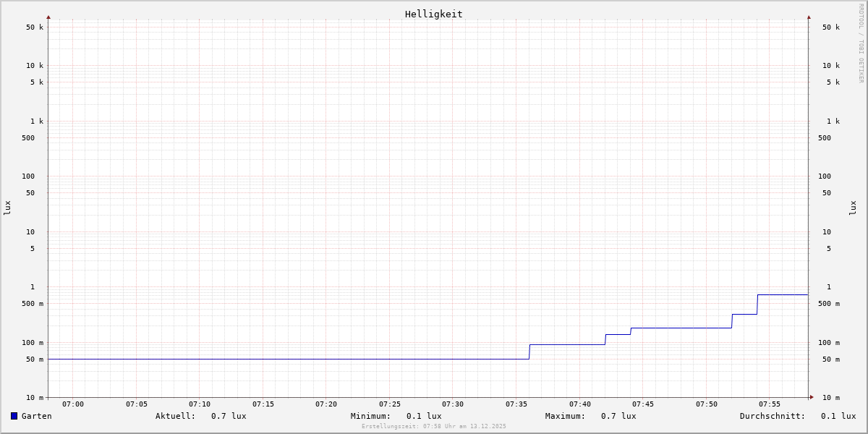Screen dimensions: 868x434
Task: Click the "lux" unit label on the right axis
Action: 853,208
